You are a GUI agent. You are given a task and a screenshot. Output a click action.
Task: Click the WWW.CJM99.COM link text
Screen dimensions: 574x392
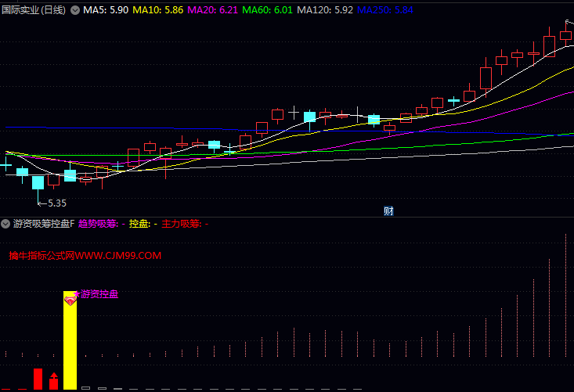pyautogui.click(x=118, y=256)
